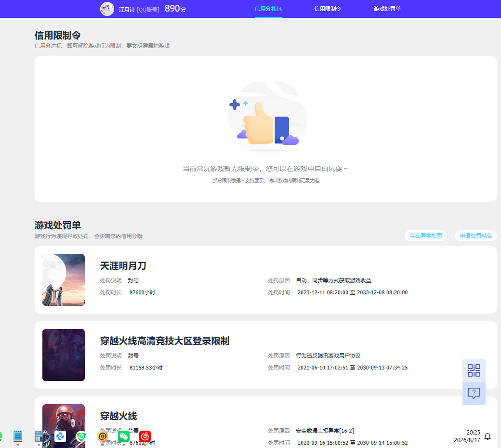
Task: Click the 天涯明月刀 game title
Action: (123, 265)
